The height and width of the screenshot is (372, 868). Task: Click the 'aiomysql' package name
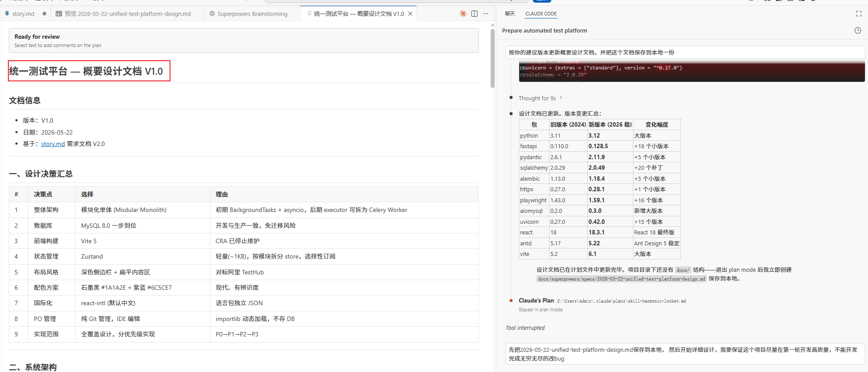(531, 211)
